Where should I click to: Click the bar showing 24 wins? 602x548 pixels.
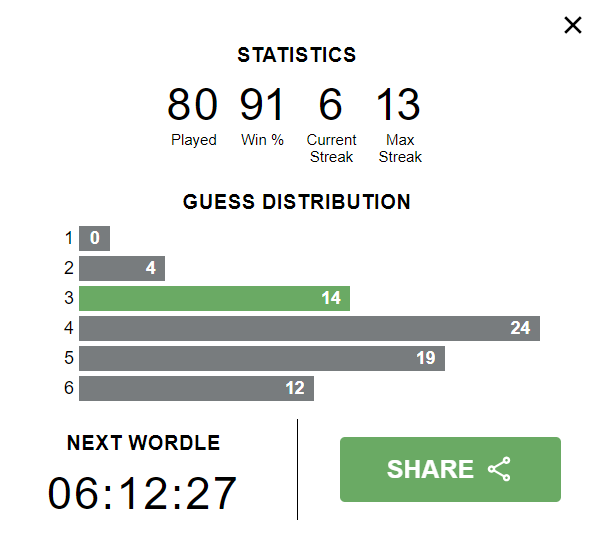(x=309, y=328)
